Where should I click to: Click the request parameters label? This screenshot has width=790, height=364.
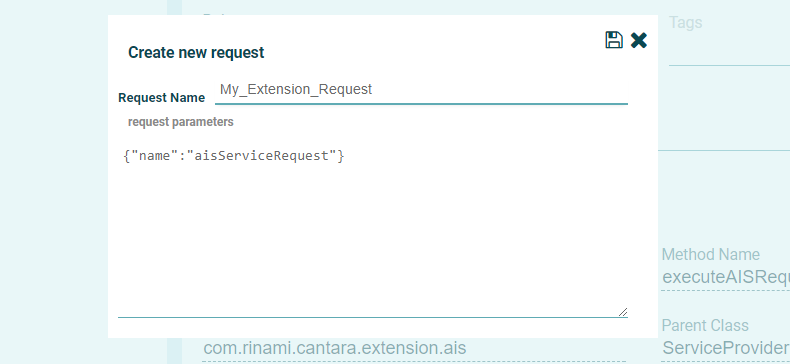click(x=180, y=122)
